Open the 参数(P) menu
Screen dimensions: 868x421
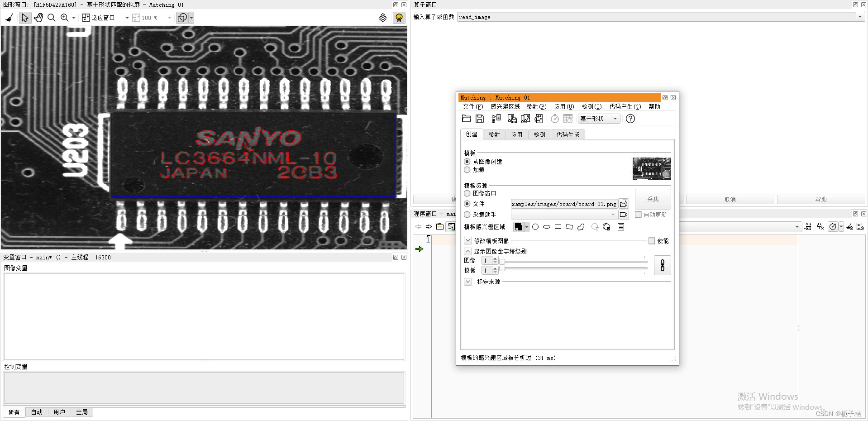tap(536, 106)
